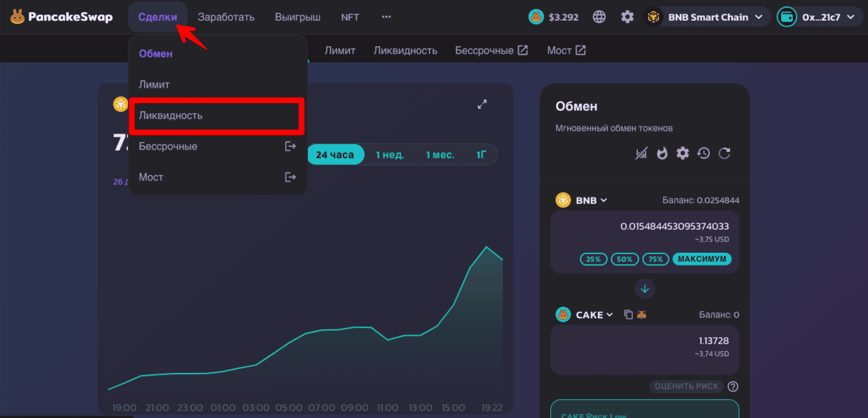
Task: Click the PancakeSwap bunny logo
Action: [x=17, y=16]
